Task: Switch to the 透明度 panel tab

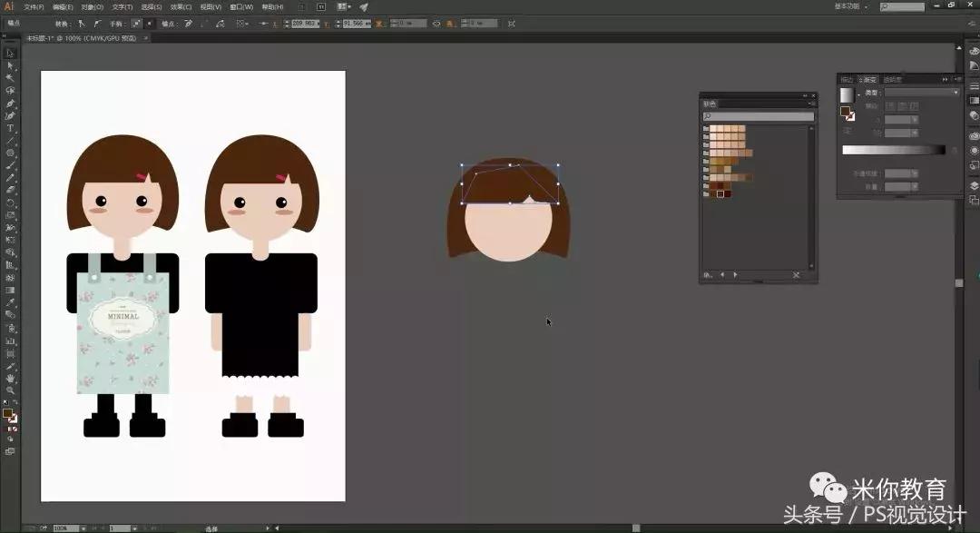Action: point(893,80)
